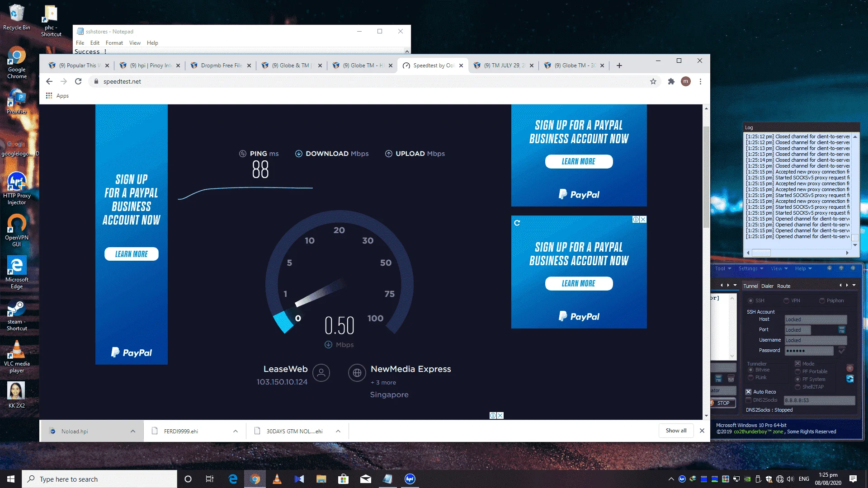The height and width of the screenshot is (488, 868).
Task: Select the VPN radio button
Action: coord(786,300)
